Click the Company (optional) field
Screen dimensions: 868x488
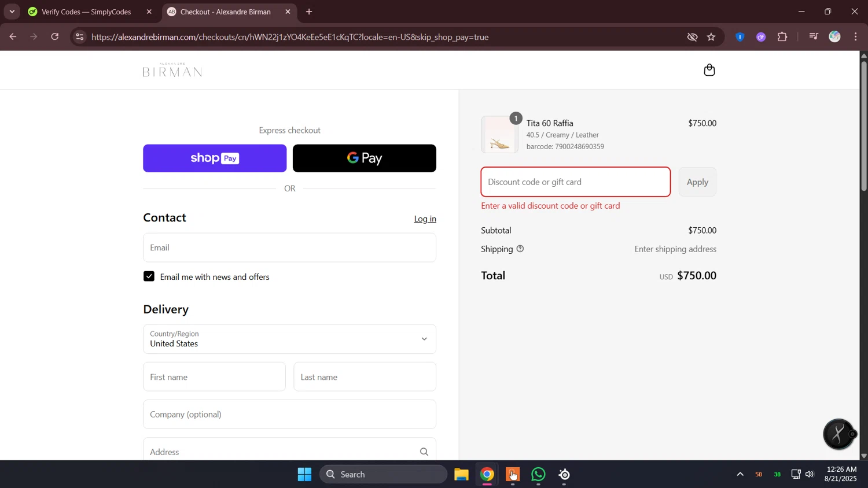click(x=289, y=415)
